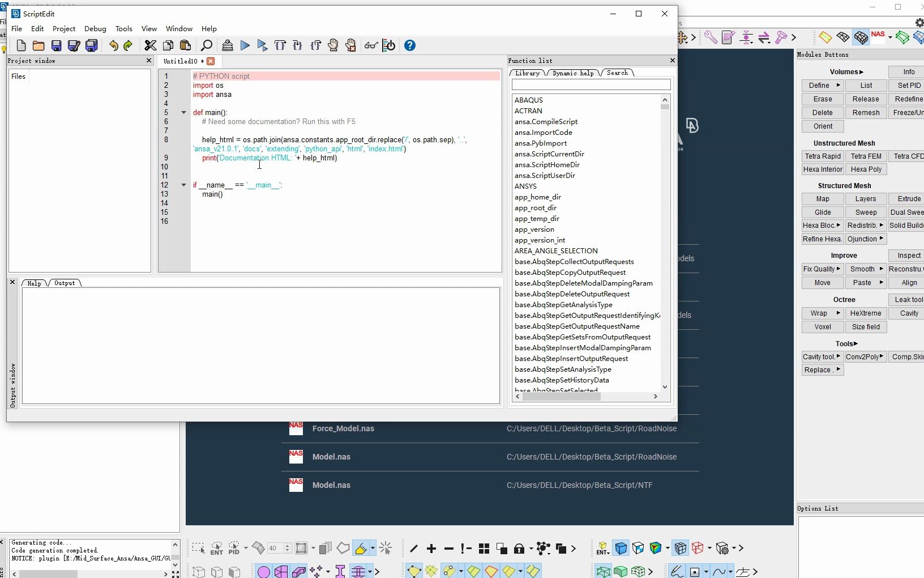Copy selection with the copy icon
The width and height of the screenshot is (924, 578).
click(x=168, y=45)
